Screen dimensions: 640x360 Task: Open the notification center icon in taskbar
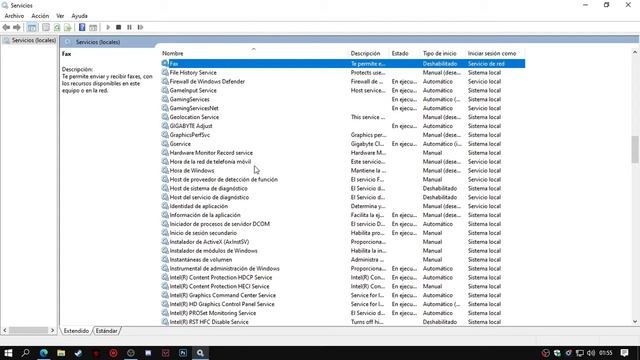tap(624, 353)
